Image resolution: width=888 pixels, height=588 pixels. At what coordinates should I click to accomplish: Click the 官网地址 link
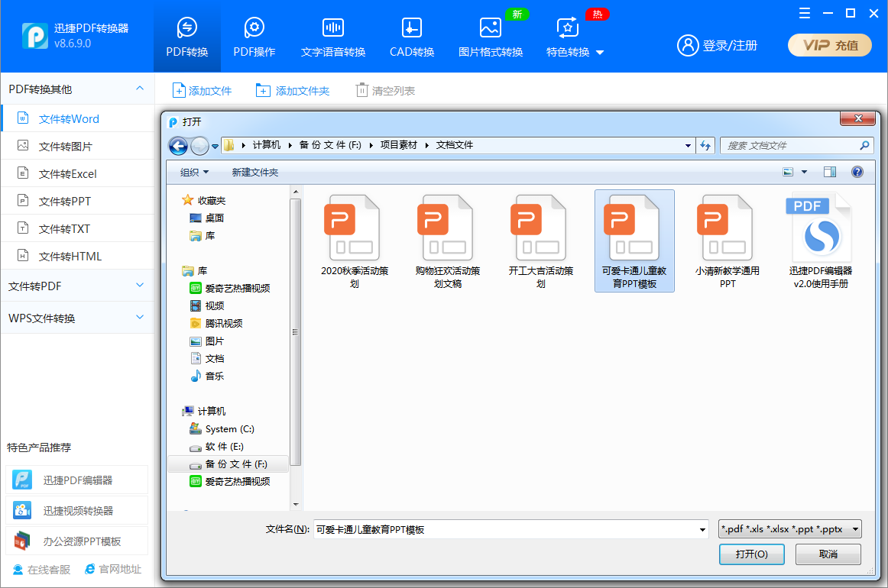point(112,570)
